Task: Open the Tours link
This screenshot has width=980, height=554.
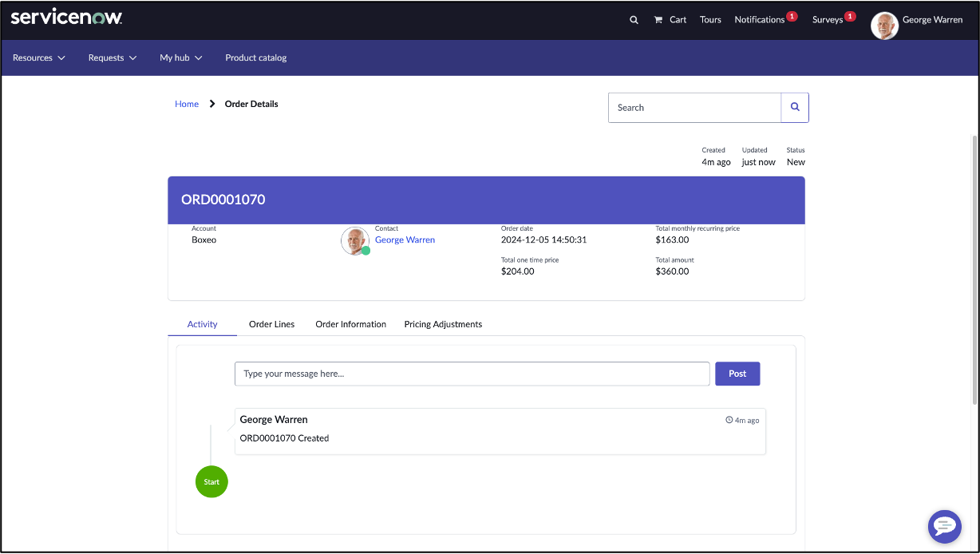Action: [x=710, y=20]
